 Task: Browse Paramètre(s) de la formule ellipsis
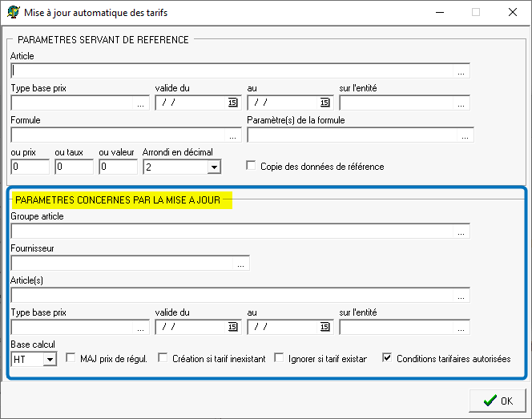[x=465, y=135]
